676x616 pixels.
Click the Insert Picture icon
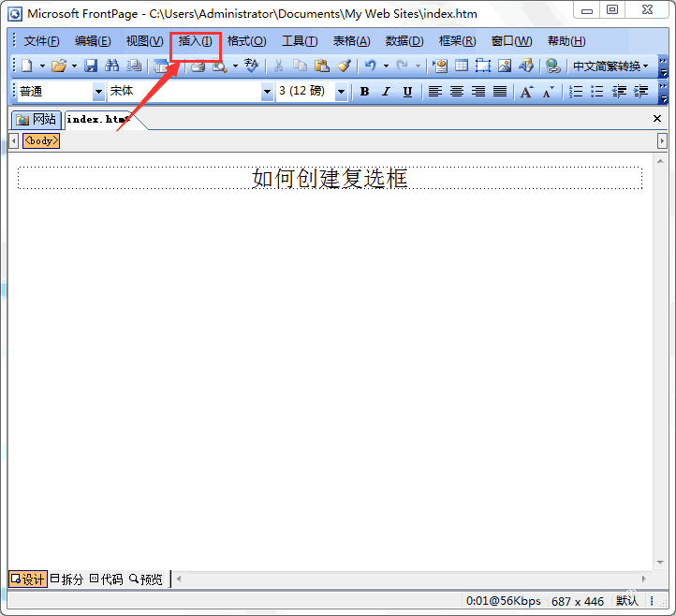505,66
